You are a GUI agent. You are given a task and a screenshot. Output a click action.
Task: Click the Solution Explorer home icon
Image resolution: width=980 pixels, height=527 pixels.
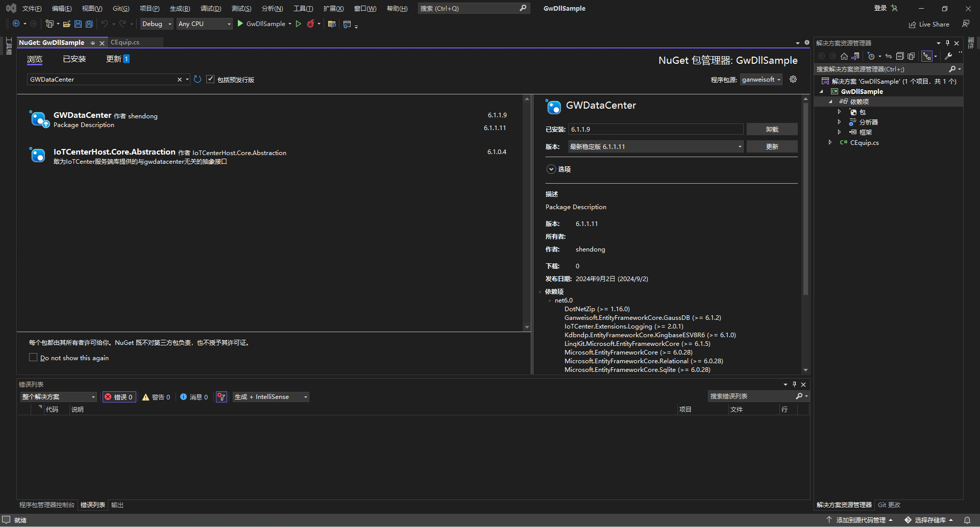click(x=844, y=56)
